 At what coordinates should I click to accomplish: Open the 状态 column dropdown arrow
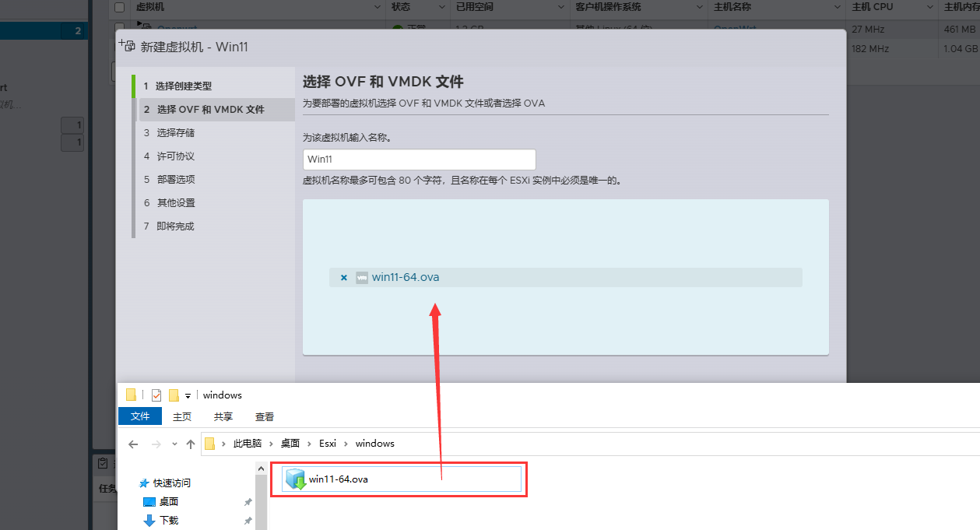pyautogui.click(x=441, y=7)
